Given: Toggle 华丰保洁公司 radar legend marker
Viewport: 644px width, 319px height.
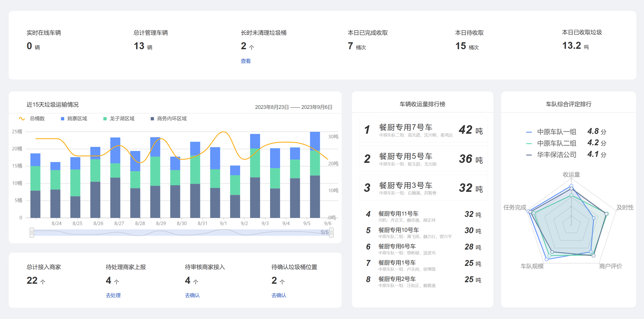Looking at the screenshot, I should click(529, 155).
